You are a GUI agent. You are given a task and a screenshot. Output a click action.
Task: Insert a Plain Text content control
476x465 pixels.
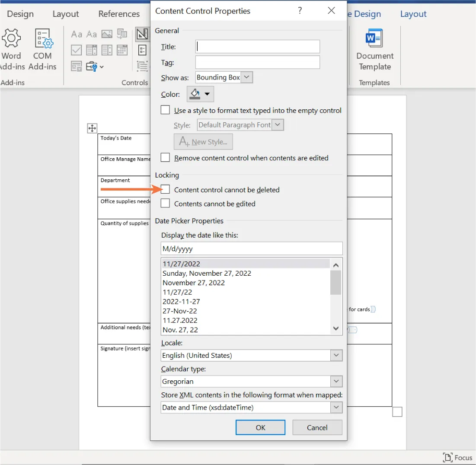(91, 34)
